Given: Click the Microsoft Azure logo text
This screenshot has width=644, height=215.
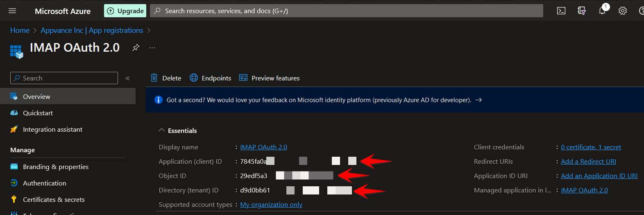Looking at the screenshot, I should pyautogui.click(x=63, y=11).
